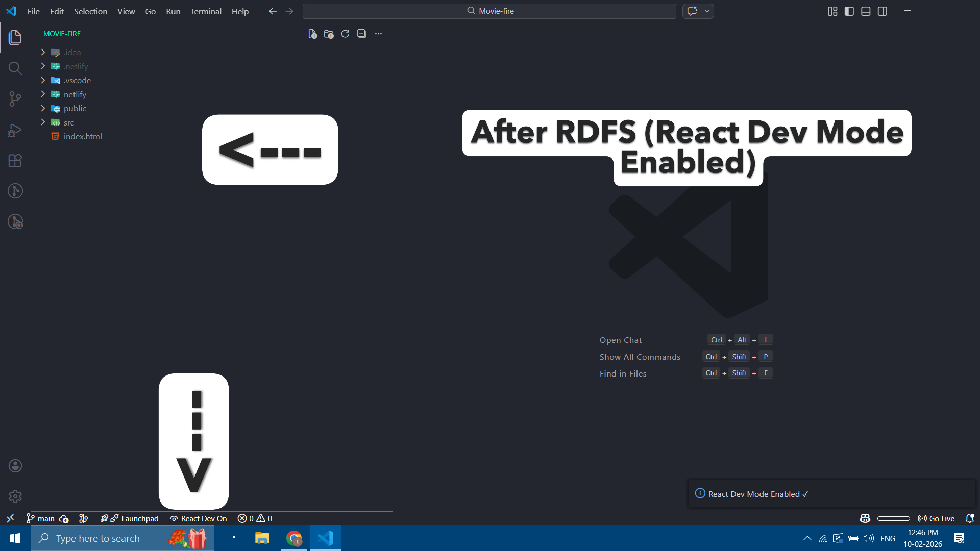The width and height of the screenshot is (980, 551).
Task: Open the Terminal menu
Action: (x=206, y=11)
